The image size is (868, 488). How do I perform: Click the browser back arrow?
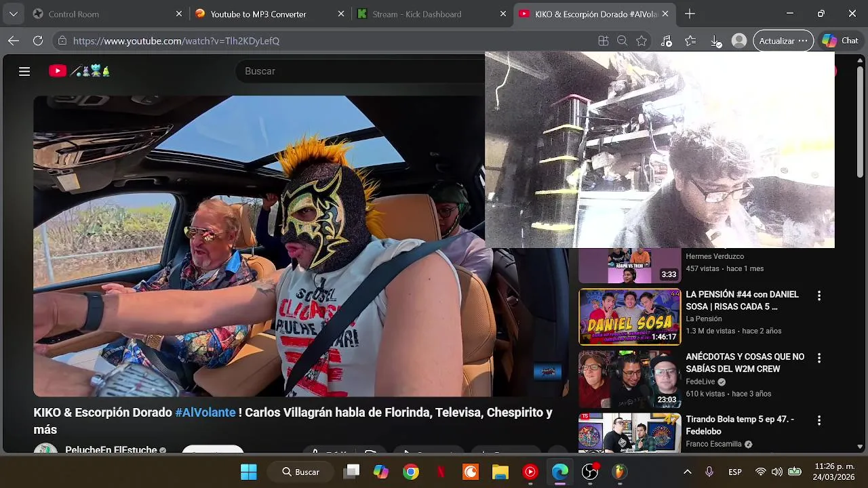click(x=14, y=41)
